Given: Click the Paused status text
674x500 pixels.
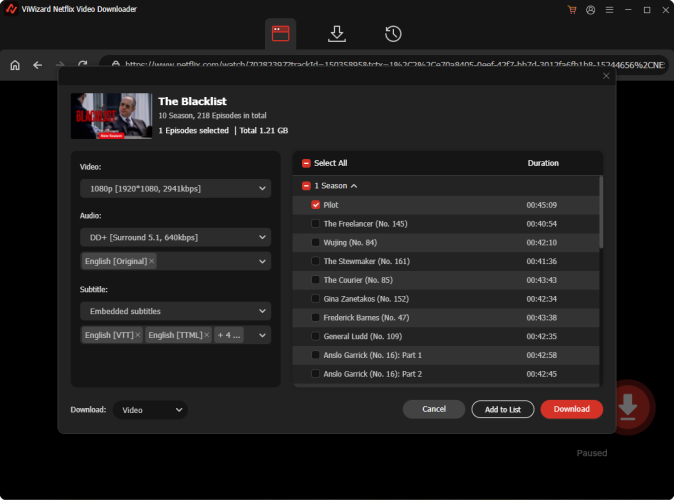Looking at the screenshot, I should click(x=592, y=453).
